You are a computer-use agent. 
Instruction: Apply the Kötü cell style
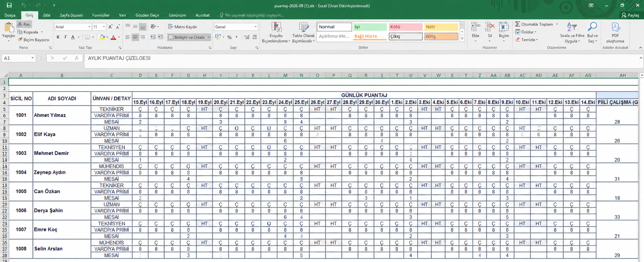[x=406, y=27]
